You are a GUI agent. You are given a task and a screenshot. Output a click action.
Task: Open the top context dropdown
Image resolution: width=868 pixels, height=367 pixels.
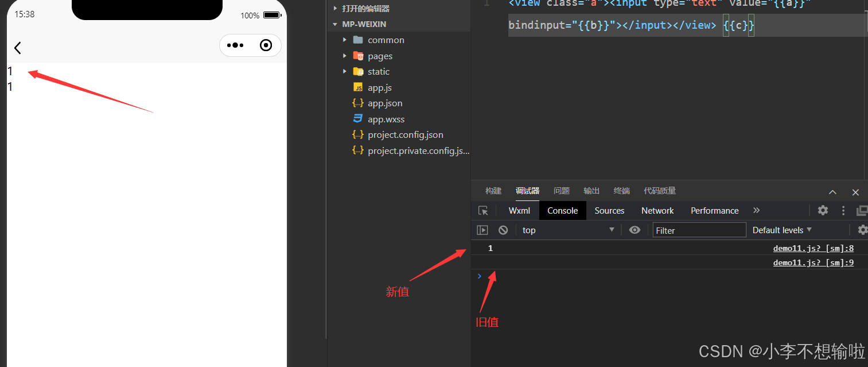click(568, 230)
